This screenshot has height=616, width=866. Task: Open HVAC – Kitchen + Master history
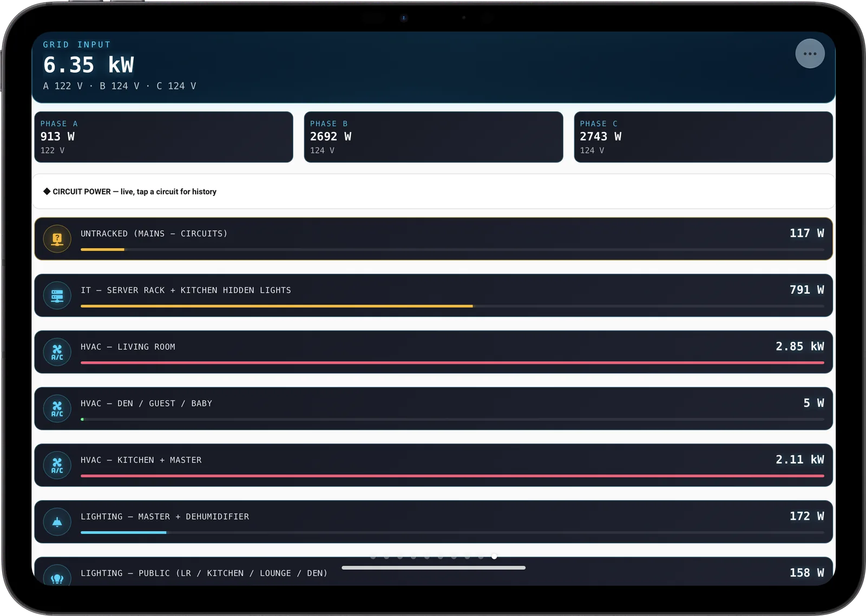tap(434, 465)
